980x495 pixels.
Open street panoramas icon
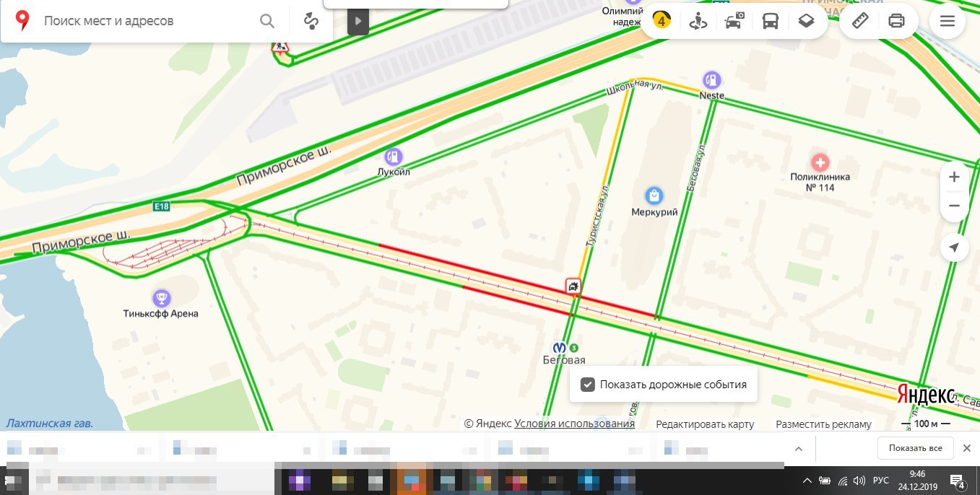698,21
